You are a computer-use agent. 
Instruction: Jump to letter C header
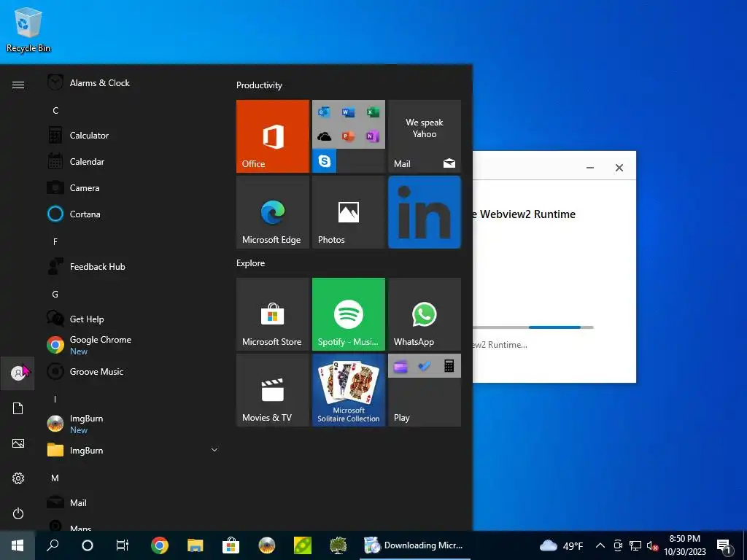pos(55,111)
